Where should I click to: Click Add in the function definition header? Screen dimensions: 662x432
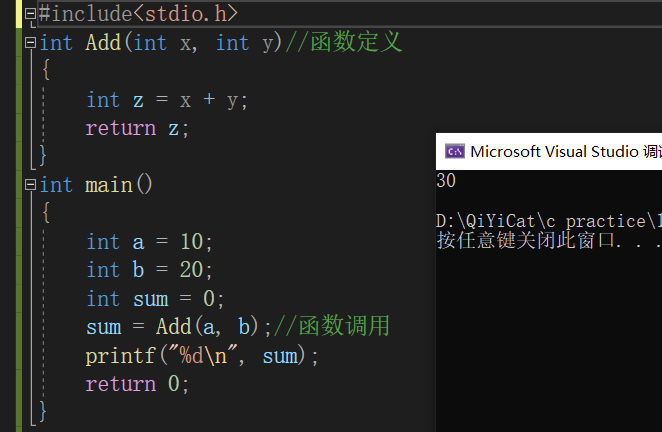pos(103,43)
